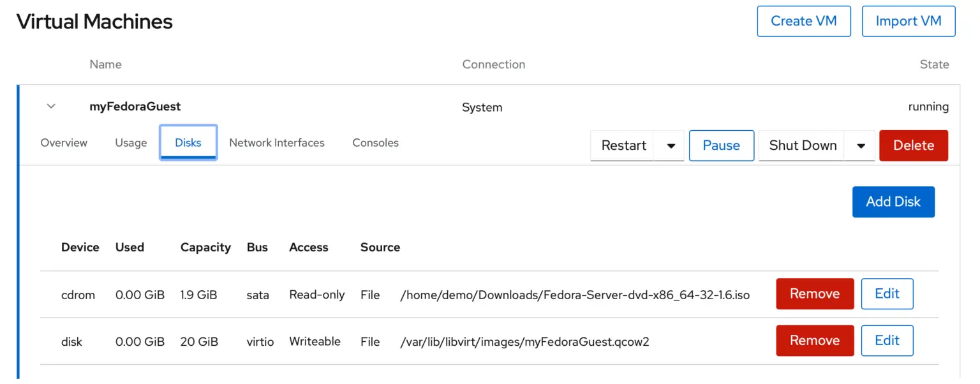This screenshot has height=384, width=980.
Task: Open the Shut Down dropdown arrow
Action: pos(861,145)
